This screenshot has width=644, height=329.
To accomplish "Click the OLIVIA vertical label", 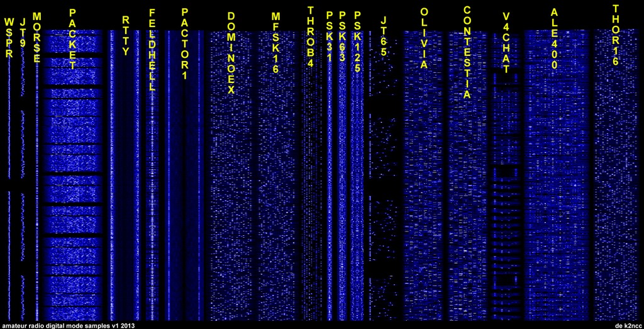I will pos(424,39).
